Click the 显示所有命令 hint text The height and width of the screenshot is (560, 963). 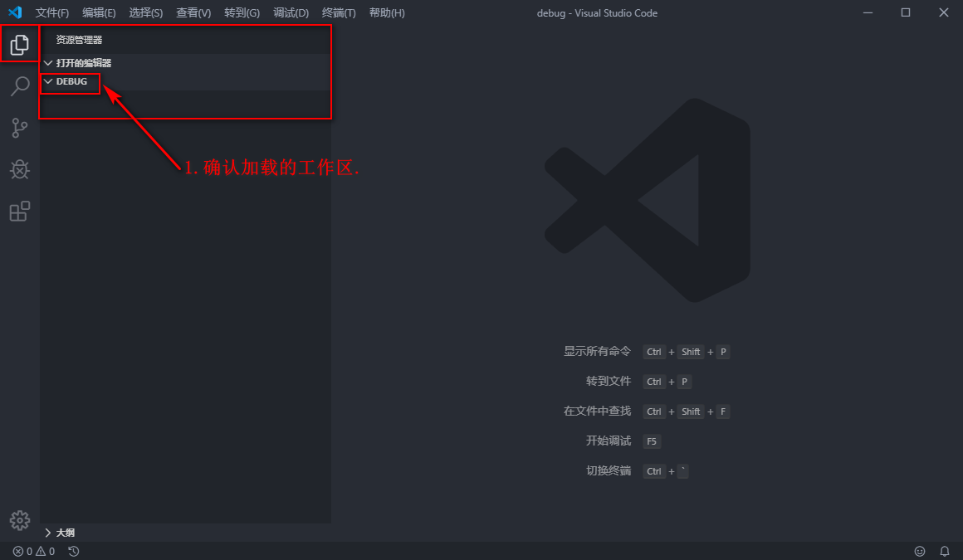tap(597, 351)
